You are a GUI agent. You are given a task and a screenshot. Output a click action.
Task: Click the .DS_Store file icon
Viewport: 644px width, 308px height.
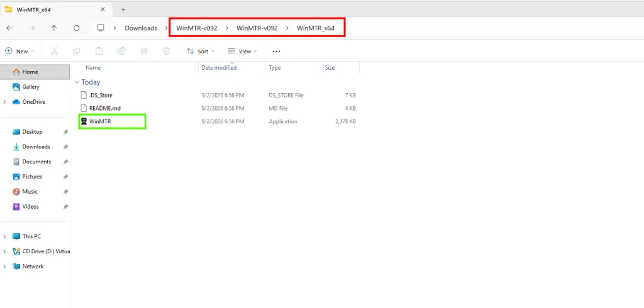[x=84, y=96]
